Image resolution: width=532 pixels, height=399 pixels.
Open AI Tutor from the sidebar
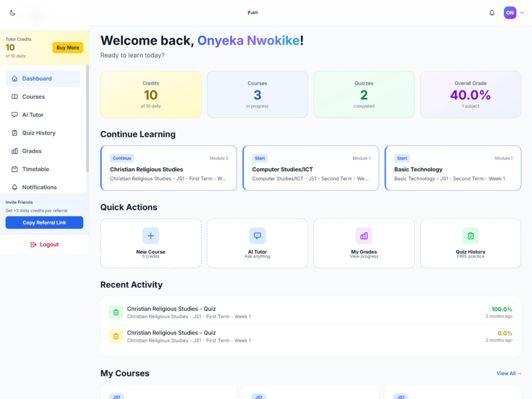(x=43, y=115)
